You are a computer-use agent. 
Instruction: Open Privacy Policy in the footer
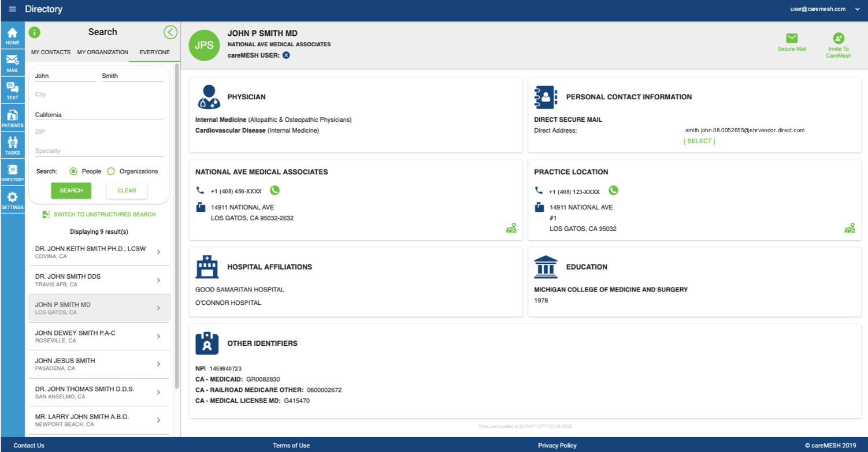[557, 445]
